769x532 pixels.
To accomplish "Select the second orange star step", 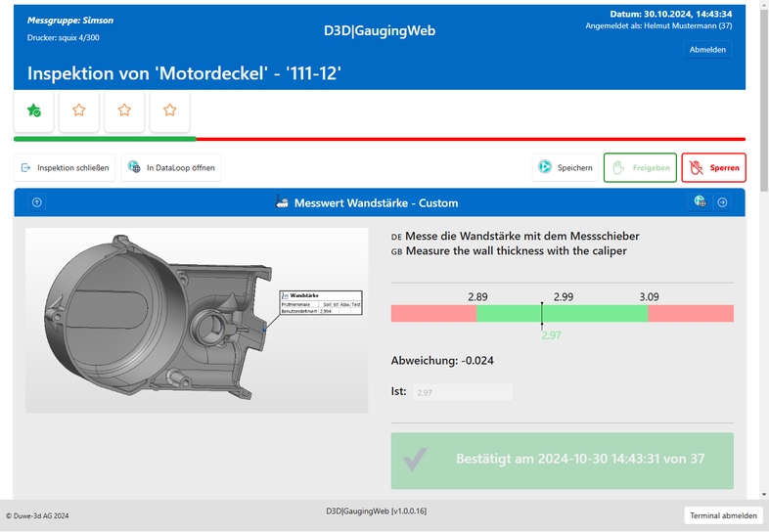I will point(79,111).
